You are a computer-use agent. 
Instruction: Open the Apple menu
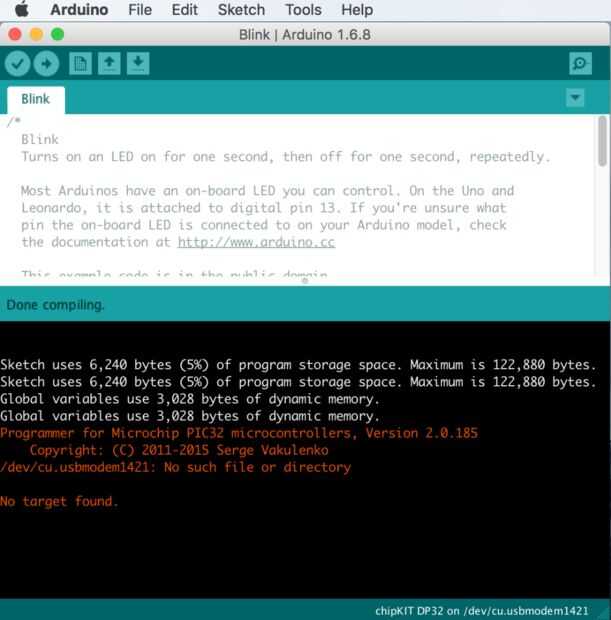point(22,9)
